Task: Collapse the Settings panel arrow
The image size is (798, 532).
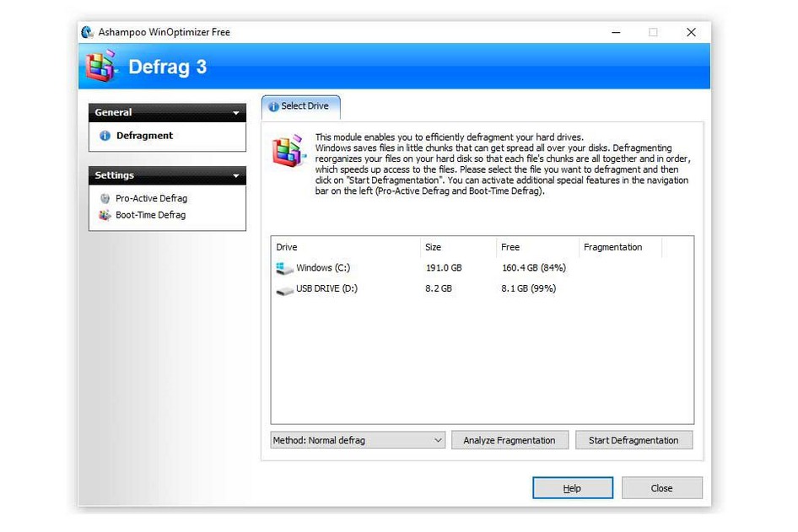Action: click(x=236, y=176)
